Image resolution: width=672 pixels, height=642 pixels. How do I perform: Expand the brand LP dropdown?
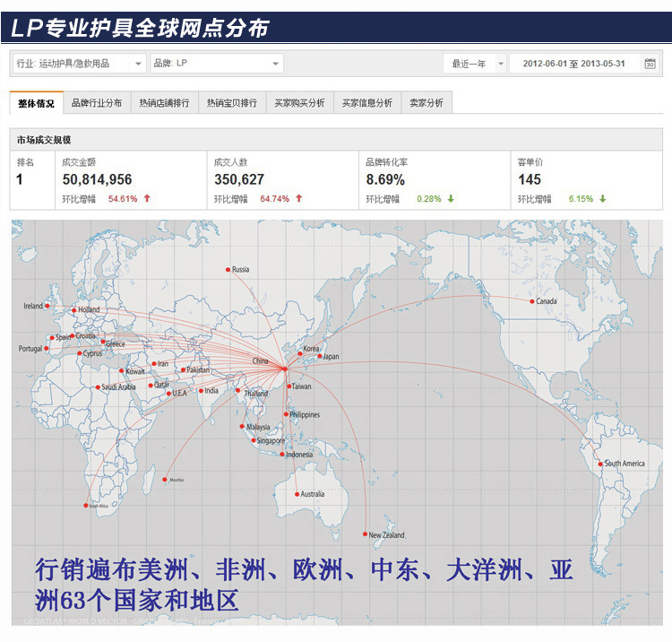click(x=217, y=64)
